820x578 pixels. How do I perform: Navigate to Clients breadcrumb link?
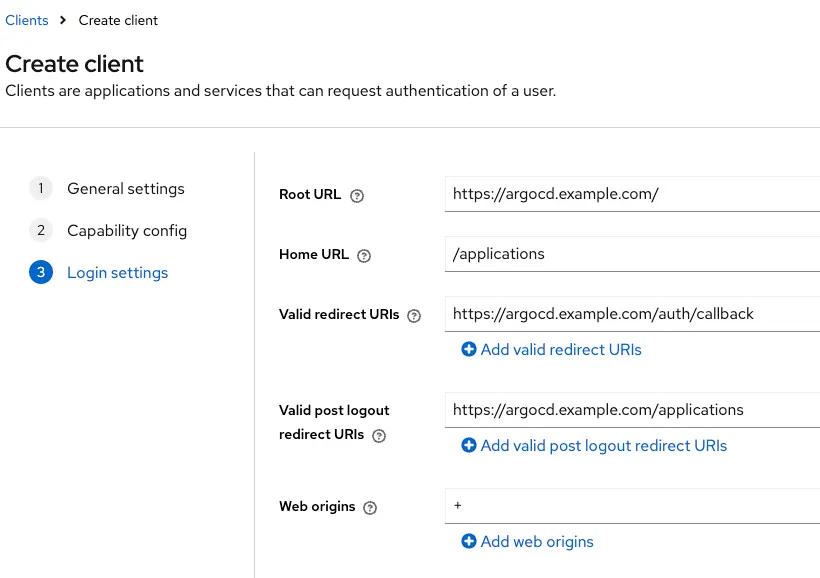pyautogui.click(x=27, y=20)
